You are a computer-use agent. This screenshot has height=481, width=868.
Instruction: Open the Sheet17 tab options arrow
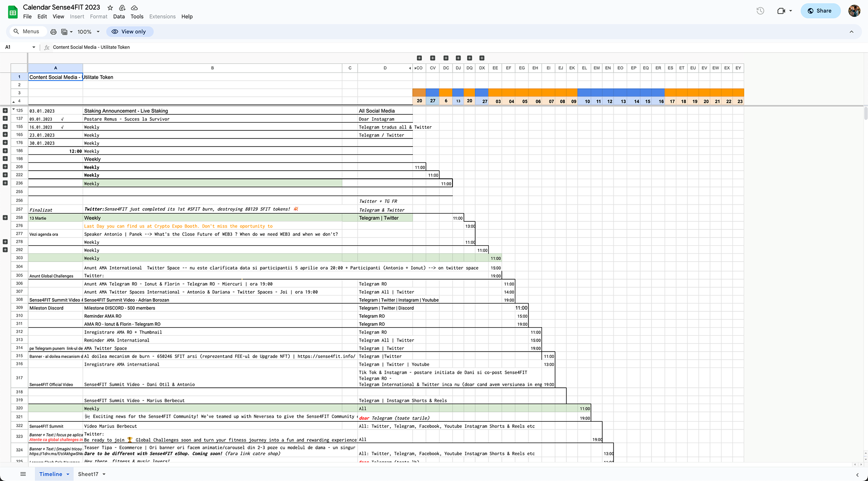coord(104,474)
